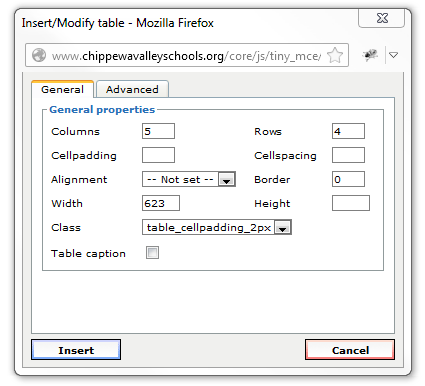This screenshot has width=425, height=386.
Task: Enable the Table caption checkbox
Action: pyautogui.click(x=152, y=253)
